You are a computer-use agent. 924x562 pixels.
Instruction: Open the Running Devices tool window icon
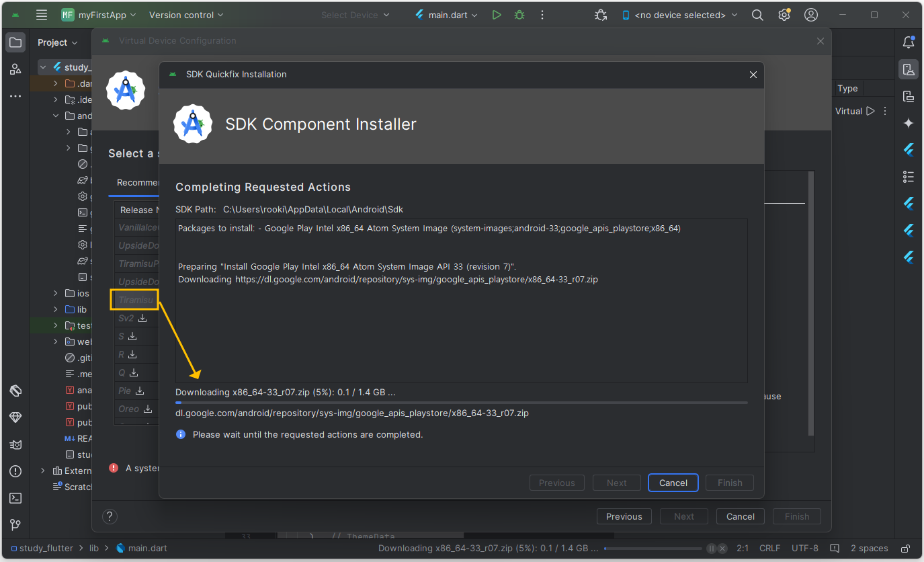click(x=909, y=96)
